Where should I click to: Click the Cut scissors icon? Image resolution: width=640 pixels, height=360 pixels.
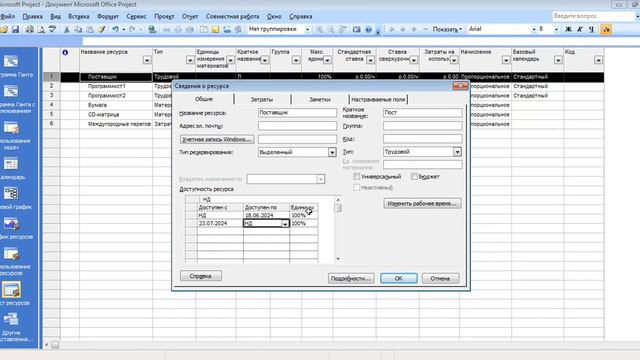[67, 29]
